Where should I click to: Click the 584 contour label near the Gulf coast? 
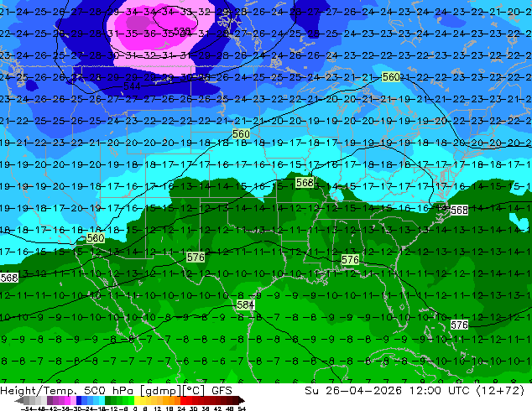[246, 305]
